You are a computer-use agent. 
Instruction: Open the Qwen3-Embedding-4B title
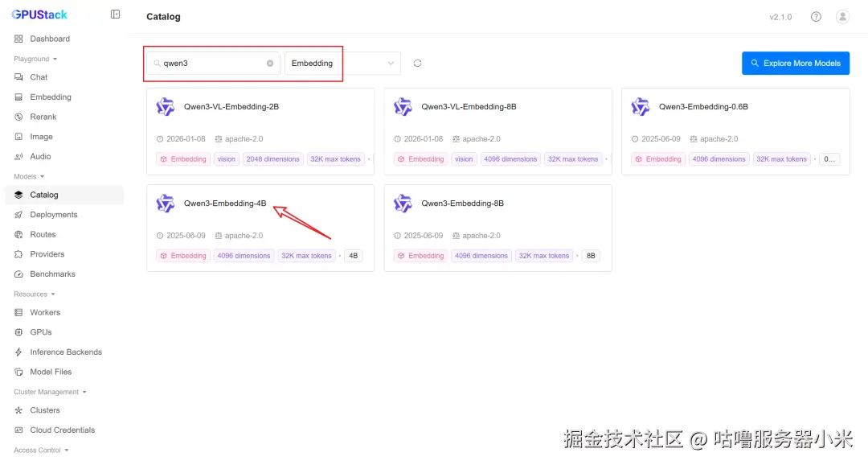(x=225, y=204)
